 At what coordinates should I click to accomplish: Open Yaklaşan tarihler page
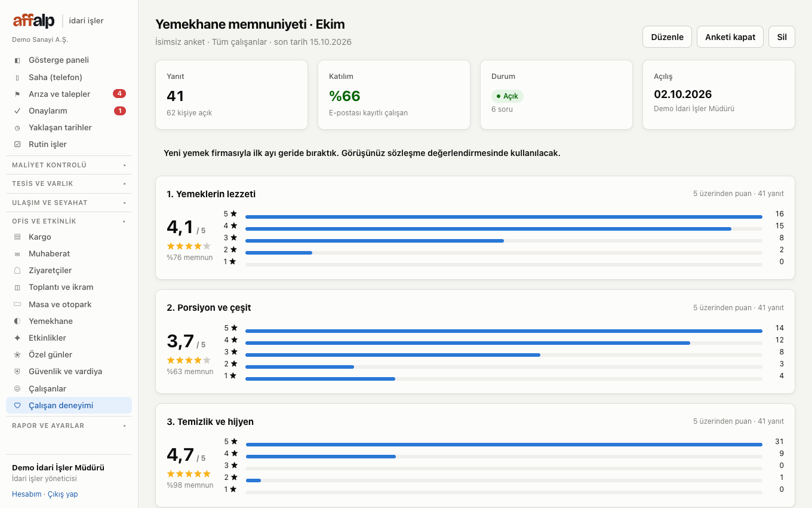(x=69, y=127)
